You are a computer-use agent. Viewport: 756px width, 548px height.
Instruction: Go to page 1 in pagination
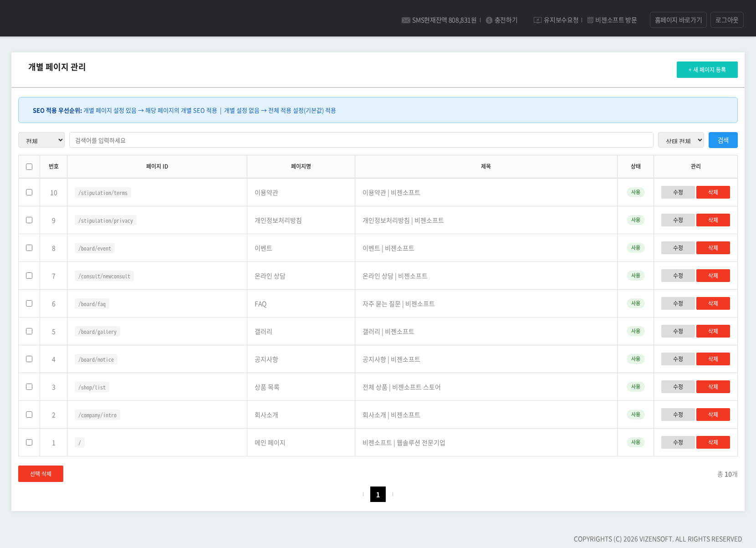point(378,494)
